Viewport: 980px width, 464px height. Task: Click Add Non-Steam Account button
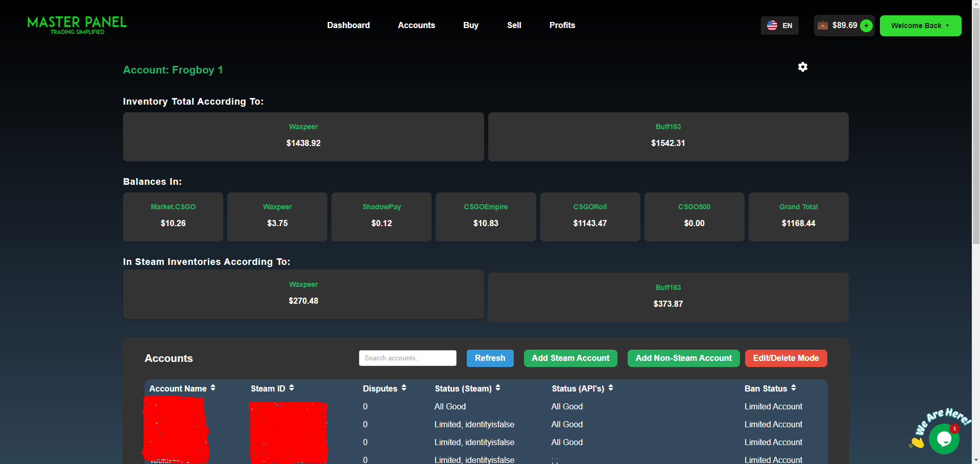pos(683,358)
